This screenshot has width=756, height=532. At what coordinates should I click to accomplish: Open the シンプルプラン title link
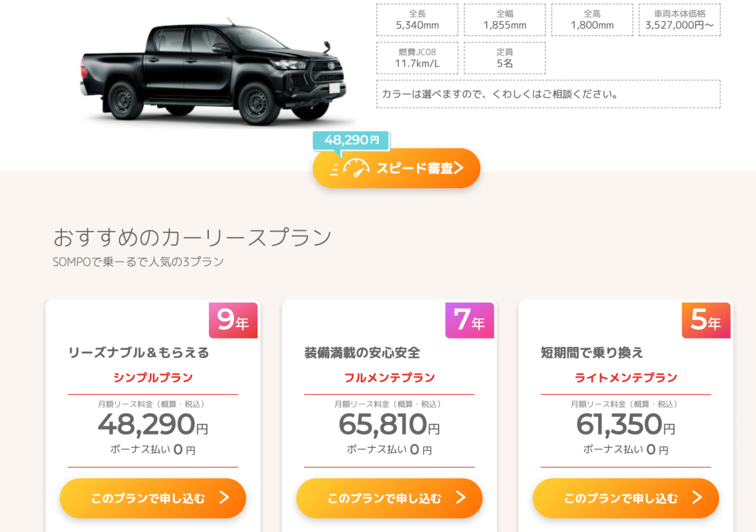pos(153,378)
